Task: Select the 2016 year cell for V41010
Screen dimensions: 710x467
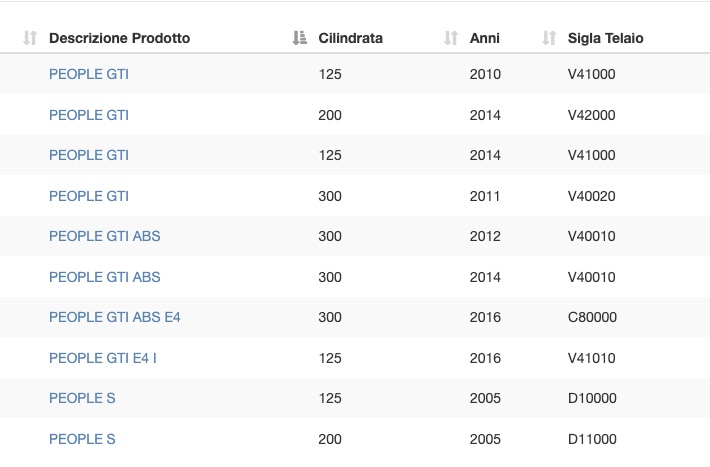Action: (x=485, y=358)
